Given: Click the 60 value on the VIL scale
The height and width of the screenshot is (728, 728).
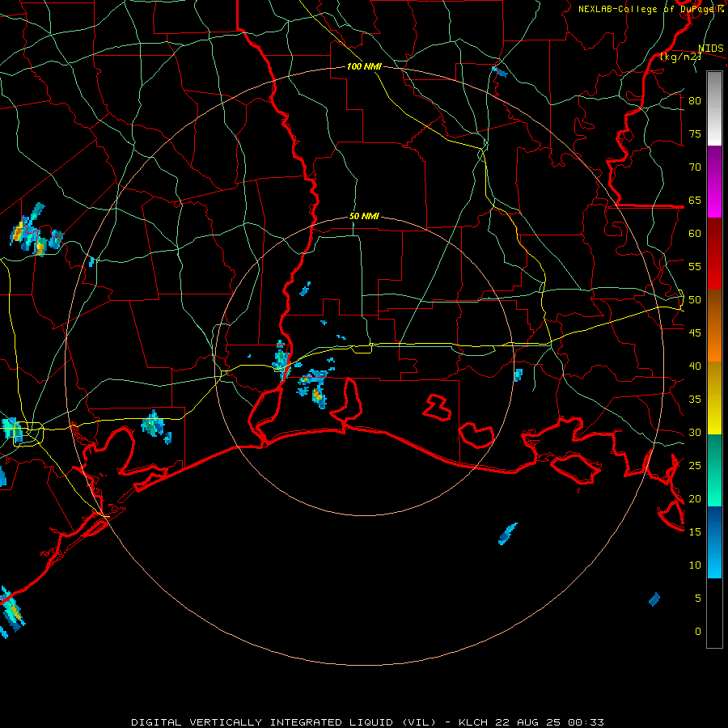Looking at the screenshot, I should pos(695,234).
